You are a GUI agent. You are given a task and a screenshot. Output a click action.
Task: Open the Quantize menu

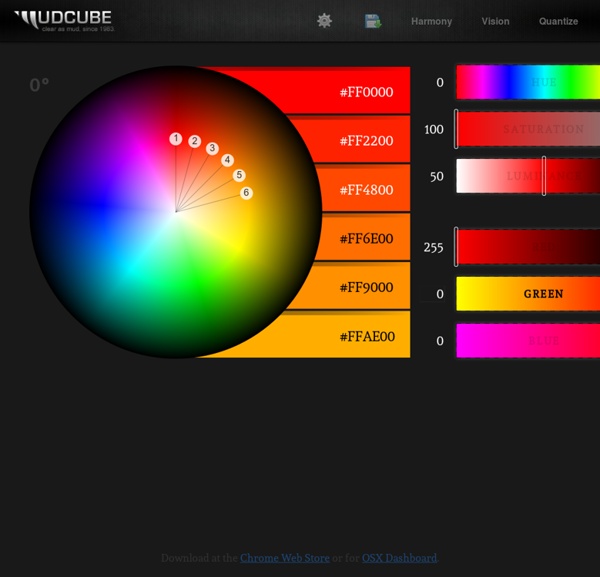[558, 21]
